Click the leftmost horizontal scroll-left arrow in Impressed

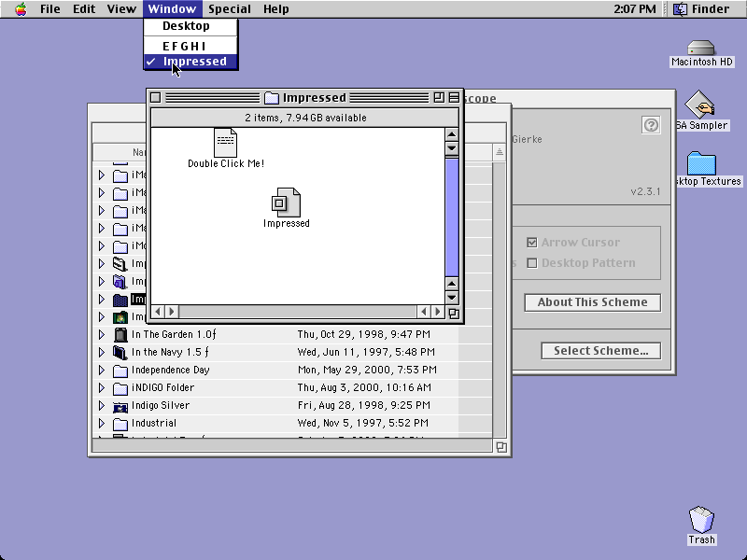[x=158, y=312]
